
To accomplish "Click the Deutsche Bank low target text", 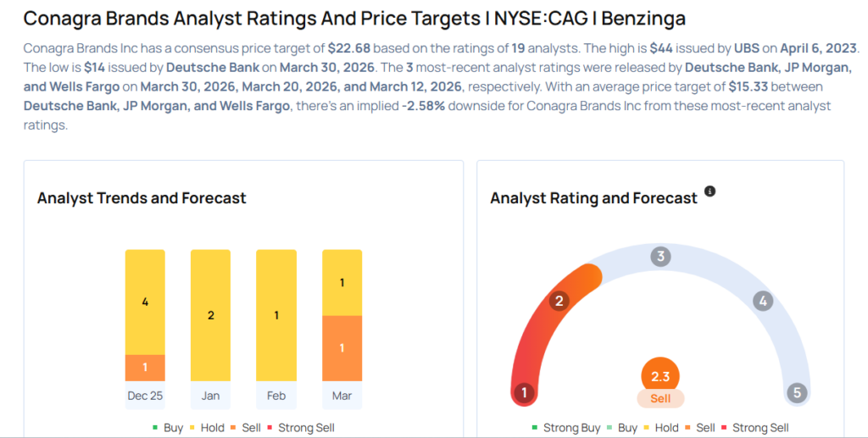I will point(213,68).
